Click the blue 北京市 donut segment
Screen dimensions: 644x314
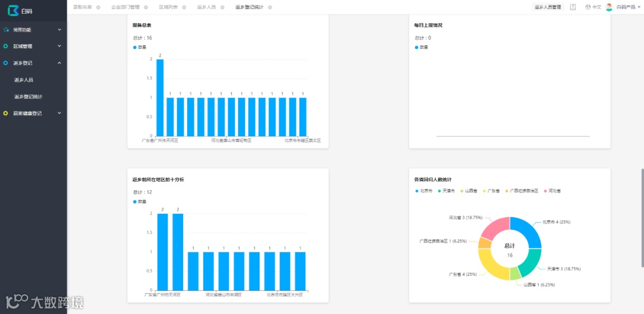point(527,232)
